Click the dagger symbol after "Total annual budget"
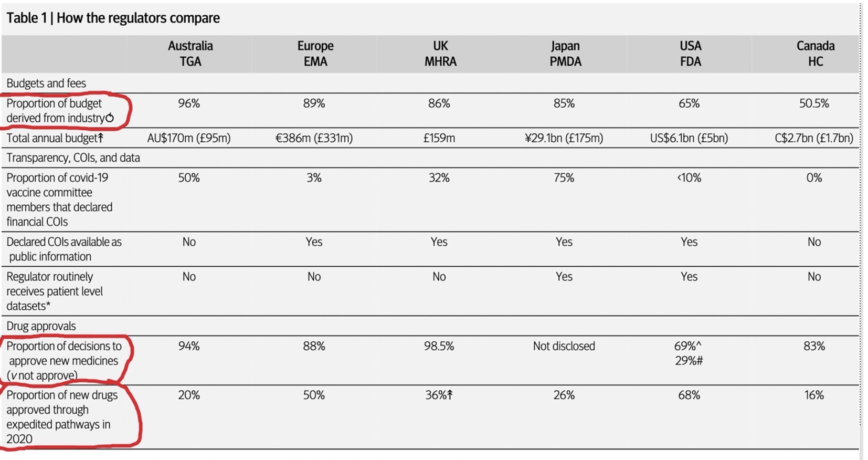Viewport: 868px width, 460px height. point(101,138)
